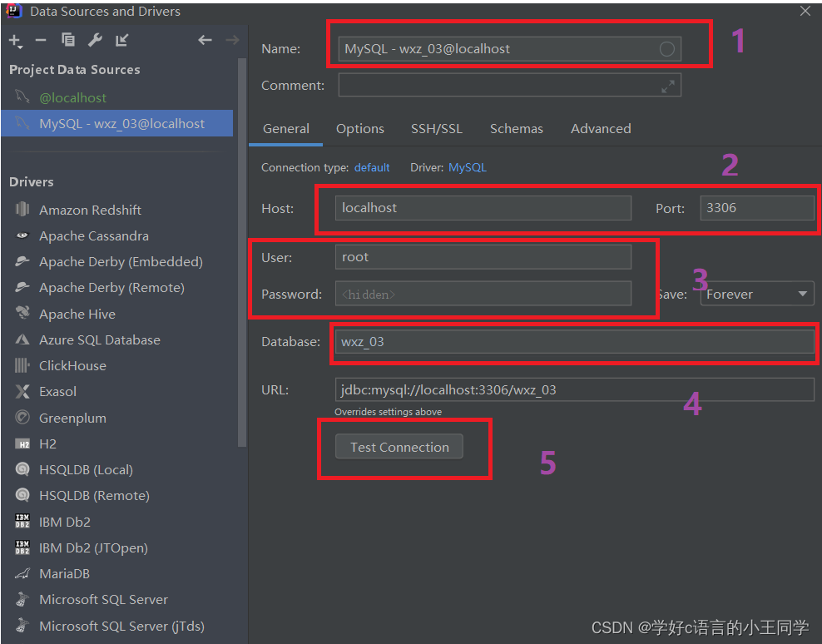This screenshot has width=822, height=644.
Task: Open the Connection type default selector
Action: tap(372, 167)
